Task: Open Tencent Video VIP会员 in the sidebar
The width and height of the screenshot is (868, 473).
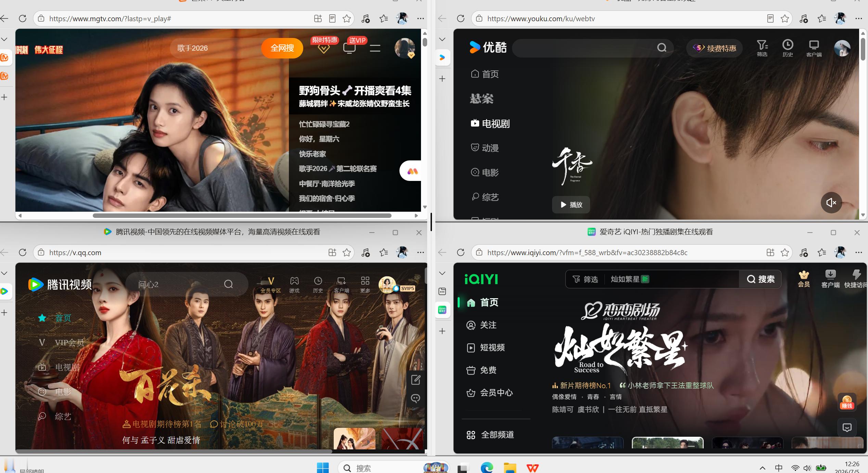Action: tap(61, 342)
